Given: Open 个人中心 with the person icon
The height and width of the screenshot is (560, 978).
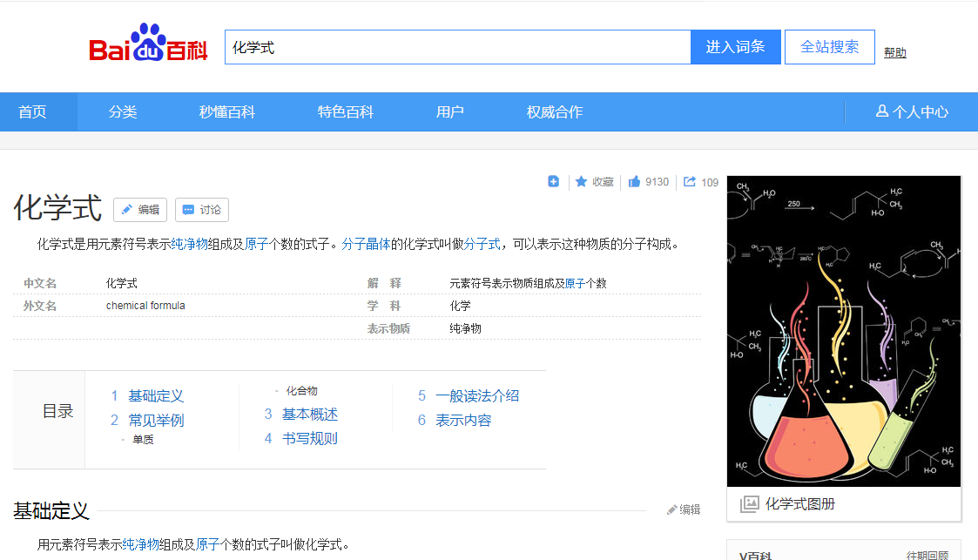Looking at the screenshot, I should tap(913, 111).
